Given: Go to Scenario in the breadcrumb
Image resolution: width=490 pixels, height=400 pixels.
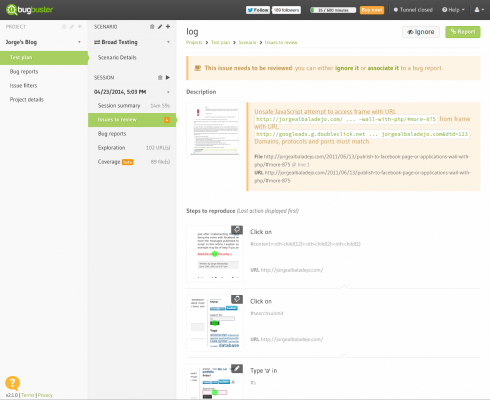Looking at the screenshot, I should click(247, 42).
